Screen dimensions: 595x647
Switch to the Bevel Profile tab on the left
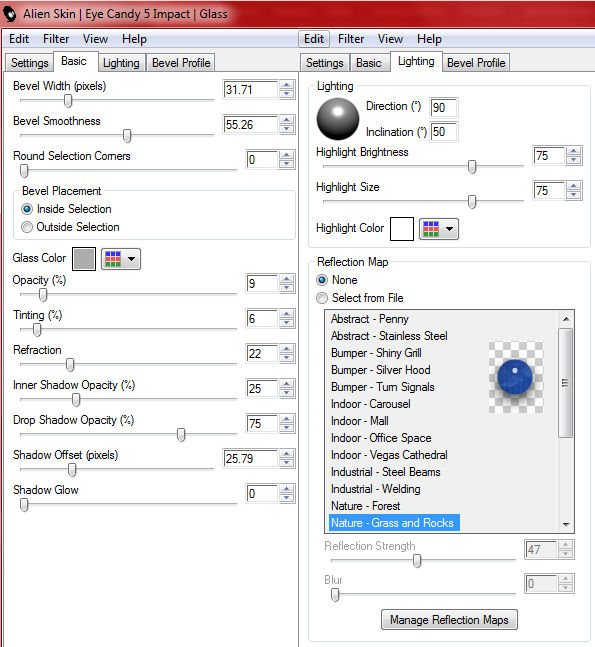(x=181, y=63)
